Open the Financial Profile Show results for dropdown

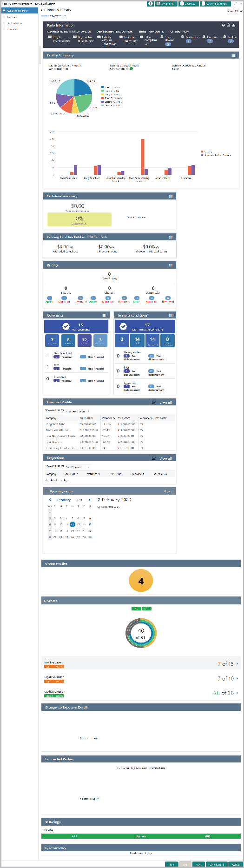78,411
